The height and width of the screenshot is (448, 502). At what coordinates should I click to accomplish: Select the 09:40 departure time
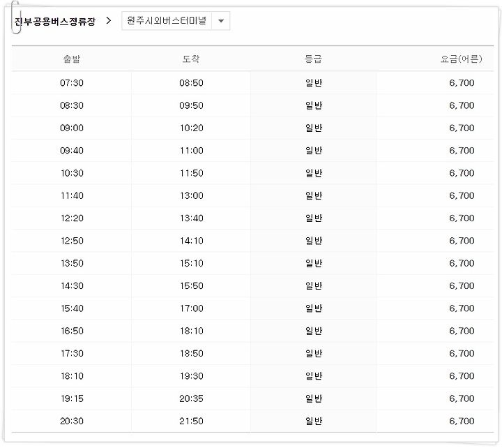(72, 151)
